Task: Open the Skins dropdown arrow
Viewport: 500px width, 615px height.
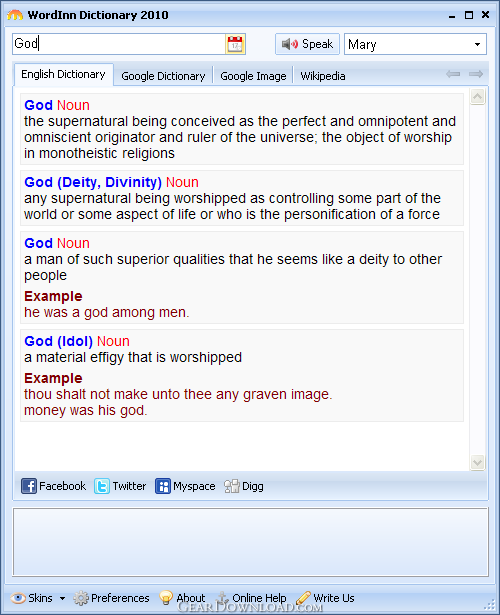Action: coord(62,599)
